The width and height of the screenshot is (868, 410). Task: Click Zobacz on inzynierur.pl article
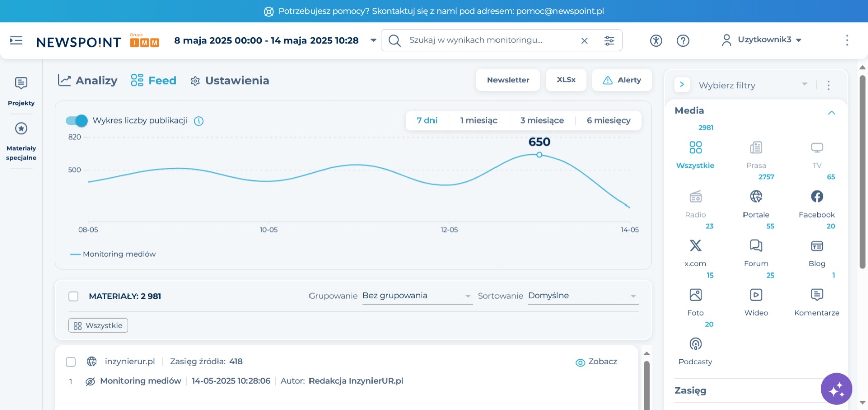click(596, 362)
